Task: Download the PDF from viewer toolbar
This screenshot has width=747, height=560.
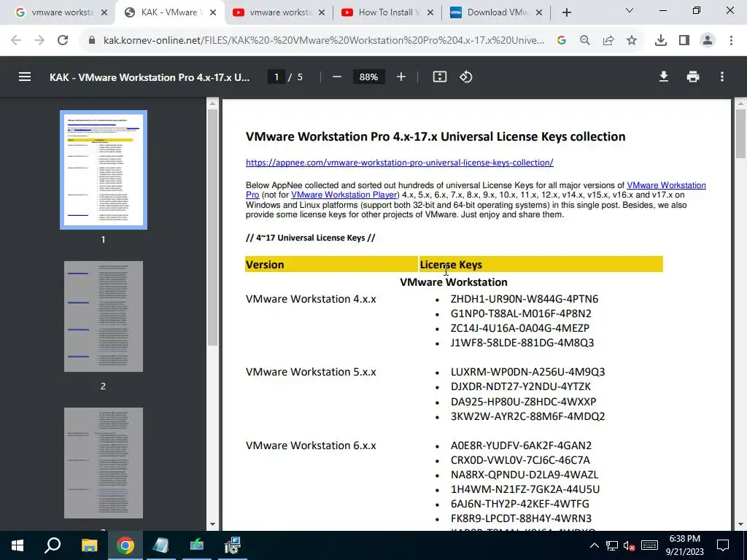Action: point(664,77)
